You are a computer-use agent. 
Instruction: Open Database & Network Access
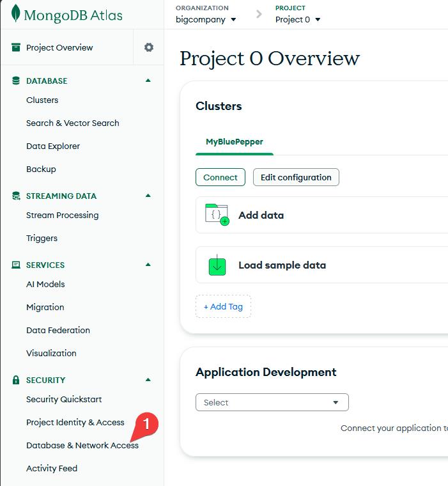82,445
